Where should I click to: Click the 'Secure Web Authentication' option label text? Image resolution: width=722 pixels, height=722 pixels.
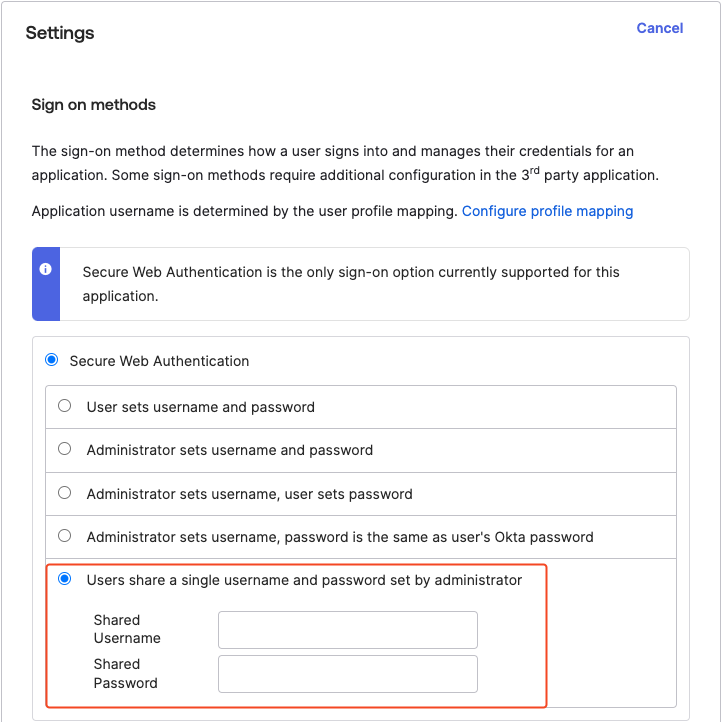pos(159,361)
